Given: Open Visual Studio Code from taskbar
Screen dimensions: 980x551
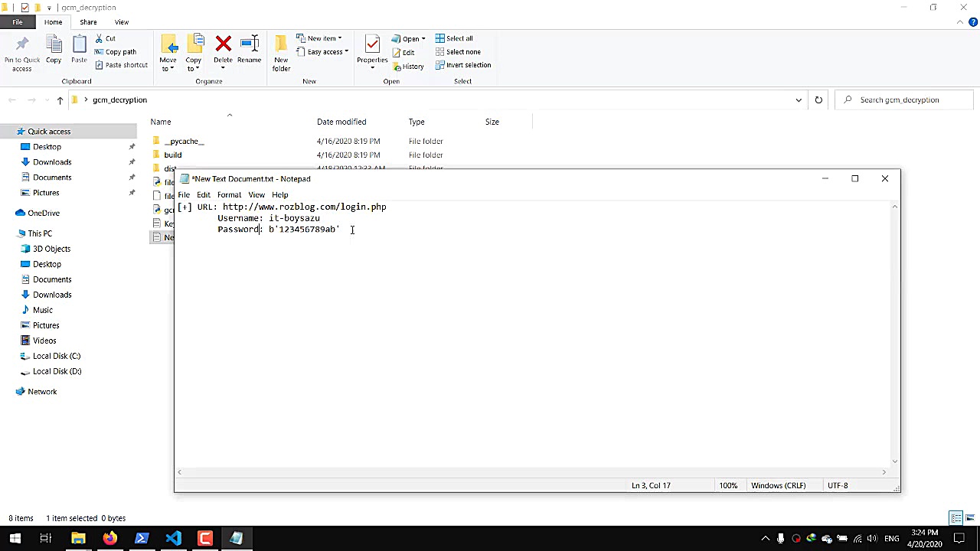Looking at the screenshot, I should (173, 539).
